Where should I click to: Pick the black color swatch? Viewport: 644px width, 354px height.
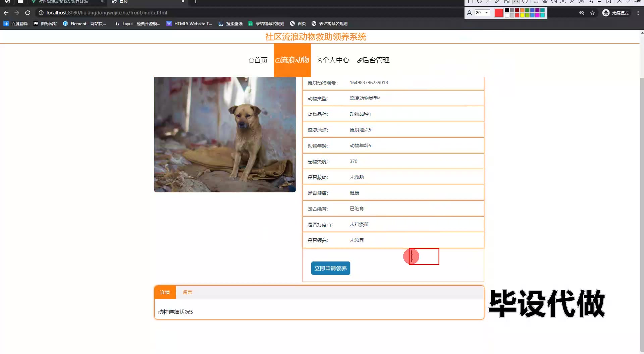(507, 10)
